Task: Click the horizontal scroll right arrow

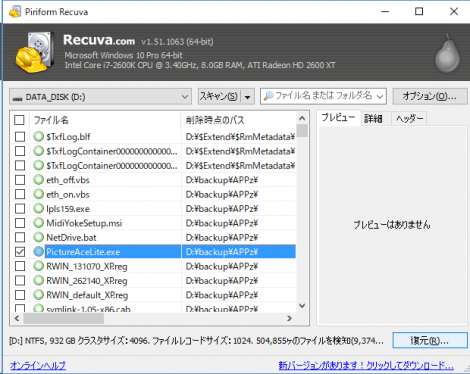Action: (x=289, y=318)
